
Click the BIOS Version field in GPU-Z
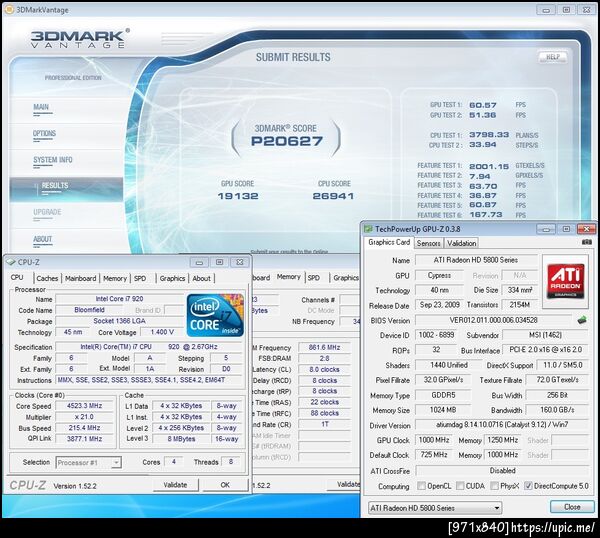pyautogui.click(x=494, y=320)
